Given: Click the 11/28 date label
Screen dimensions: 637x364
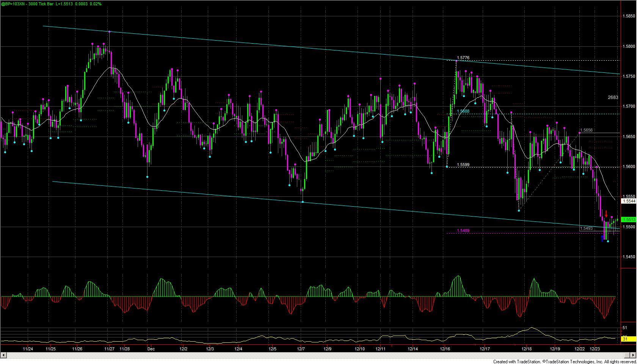Looking at the screenshot, I should pyautogui.click(x=125, y=348).
